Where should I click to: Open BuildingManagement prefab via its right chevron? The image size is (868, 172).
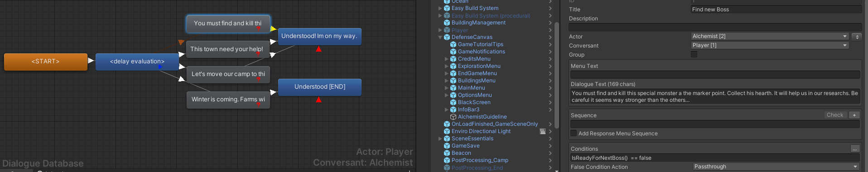point(550,23)
